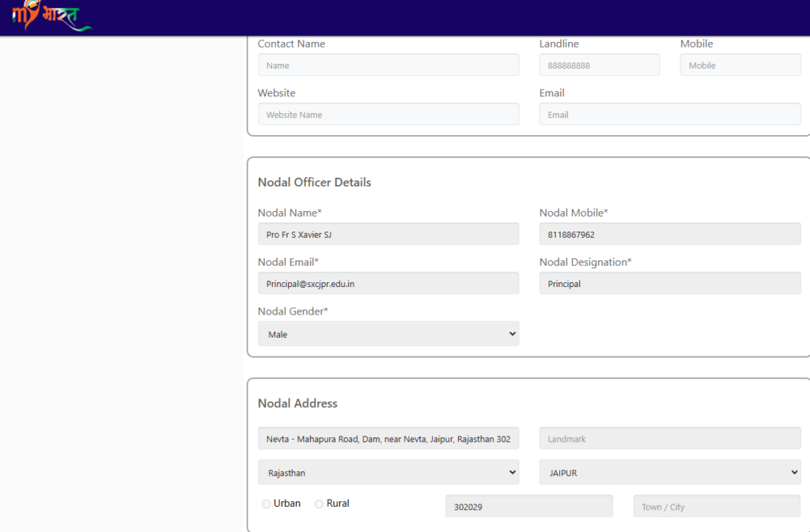
Task: Click the Contact Name input field
Action: pos(388,65)
